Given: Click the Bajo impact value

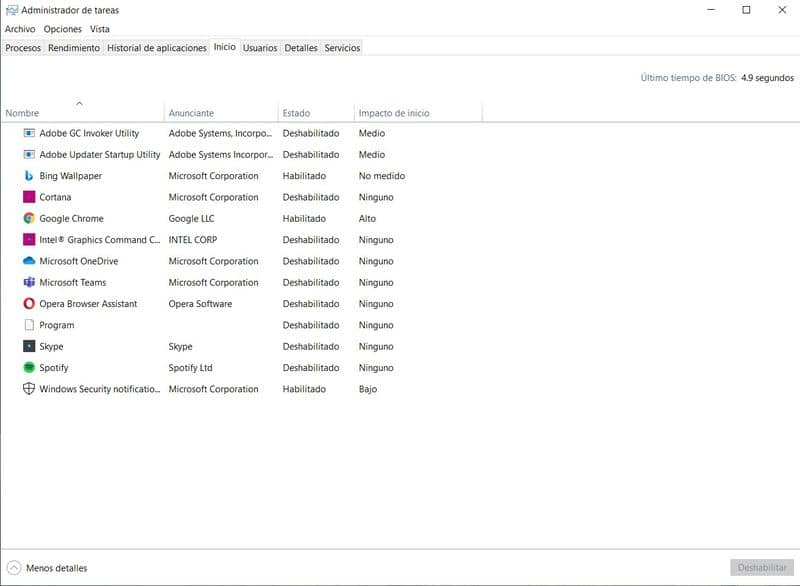Looking at the screenshot, I should point(367,389).
